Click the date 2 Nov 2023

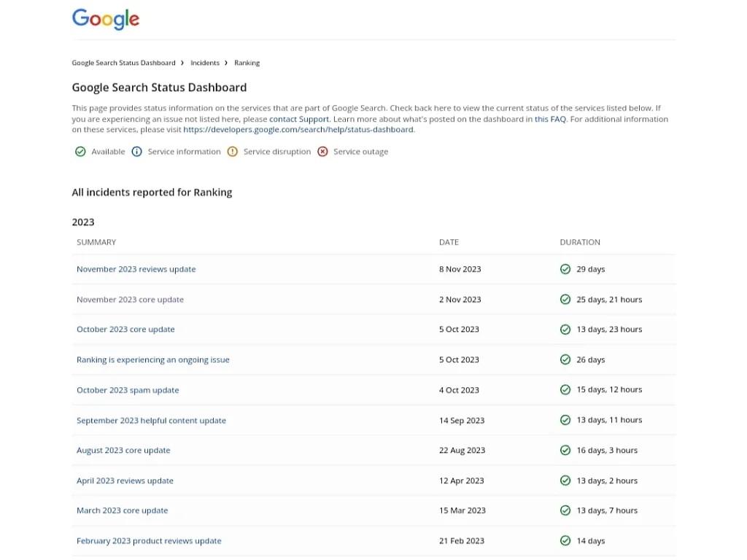coord(460,300)
